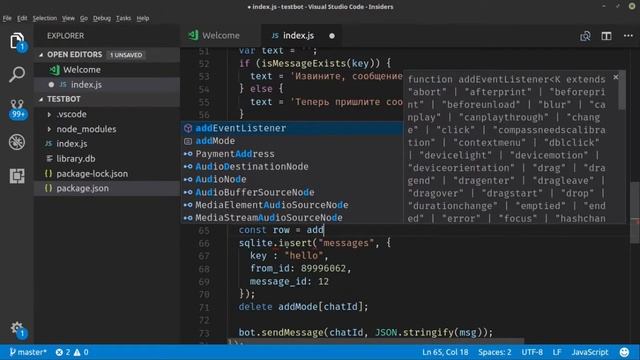Select the MediaElementAudioSourceNode suggestion

(292, 205)
